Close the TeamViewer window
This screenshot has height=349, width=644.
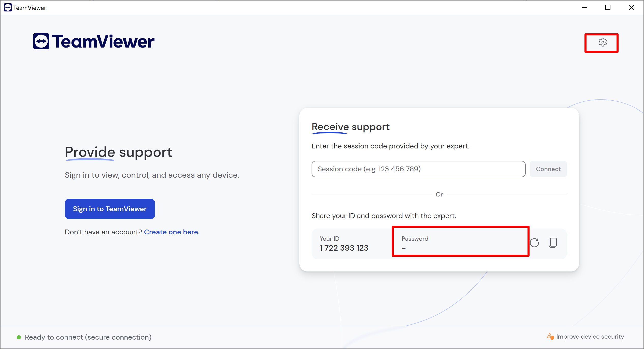click(x=631, y=8)
